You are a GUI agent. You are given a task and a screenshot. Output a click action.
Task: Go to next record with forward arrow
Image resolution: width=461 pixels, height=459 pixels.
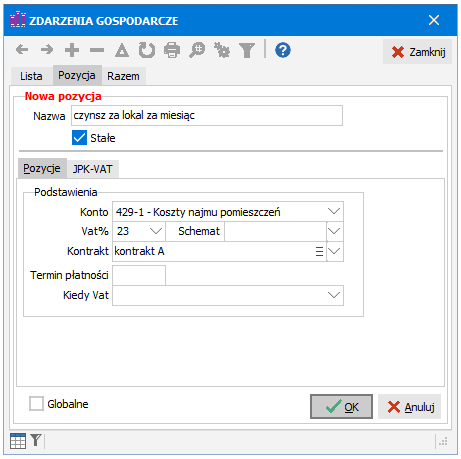(47, 50)
